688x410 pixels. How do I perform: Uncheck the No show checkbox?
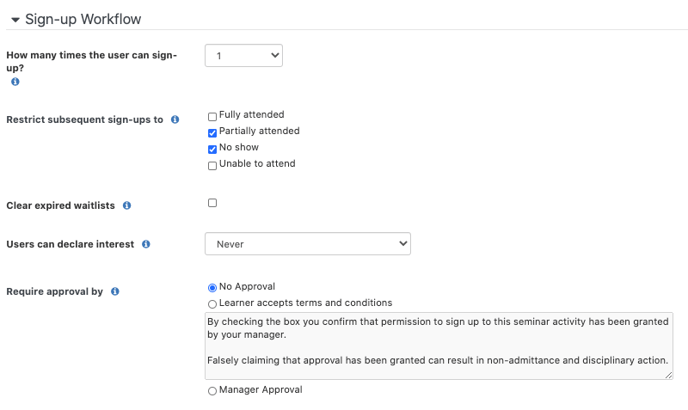212,149
